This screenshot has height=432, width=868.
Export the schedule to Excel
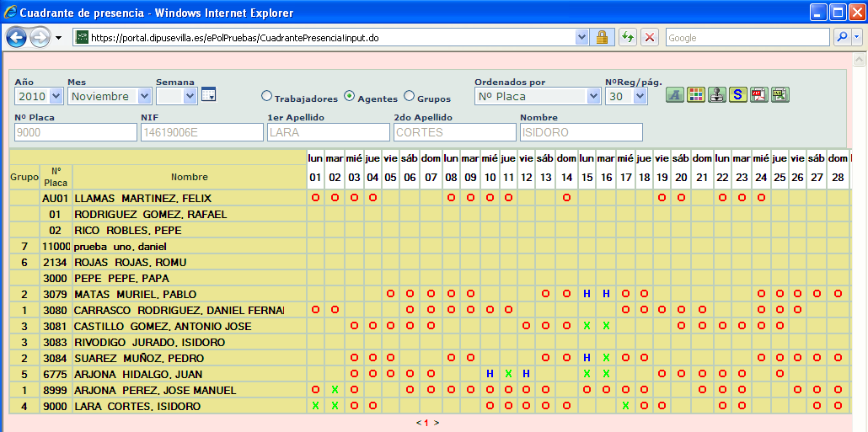780,95
